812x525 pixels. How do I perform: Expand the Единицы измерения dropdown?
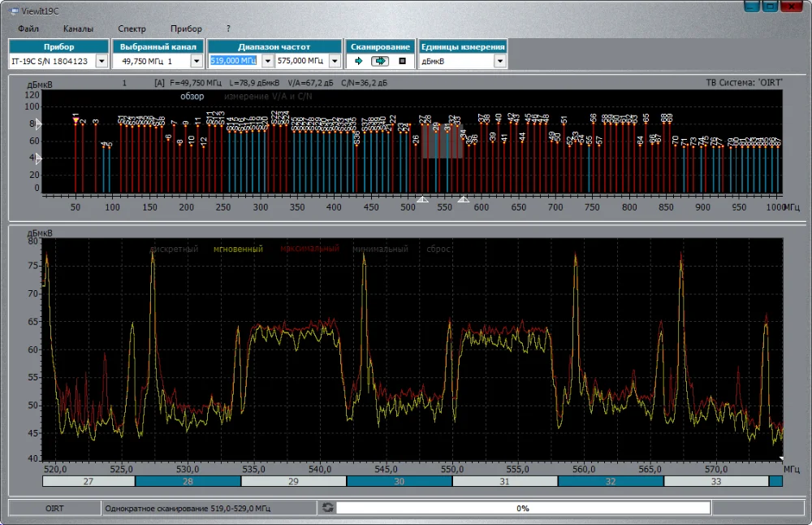pos(499,61)
